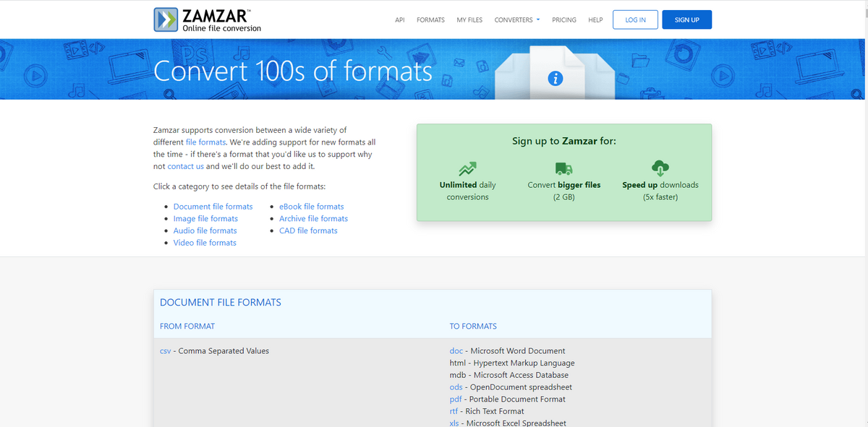Jump to Image file formats
Viewport: 868px width, 427px height.
click(205, 219)
